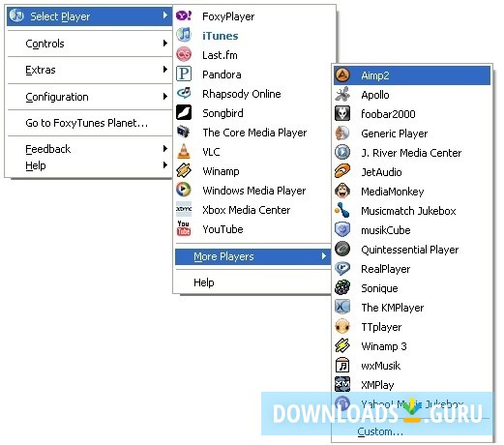Click the Rhapsody Online icon

184,93
